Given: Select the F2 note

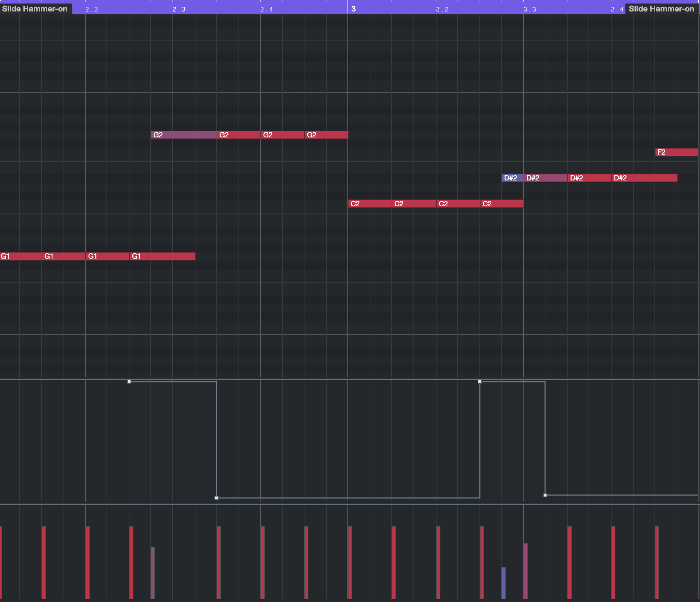Looking at the screenshot, I should [x=676, y=152].
